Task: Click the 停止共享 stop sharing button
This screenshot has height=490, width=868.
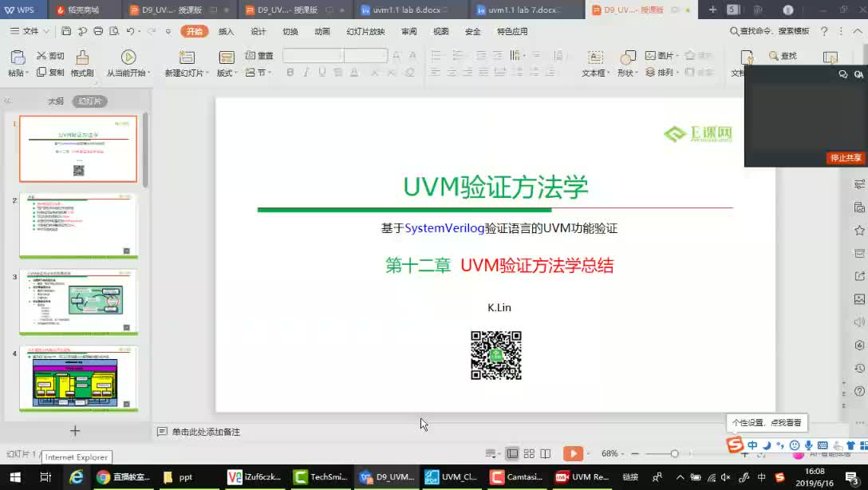Action: (846, 158)
